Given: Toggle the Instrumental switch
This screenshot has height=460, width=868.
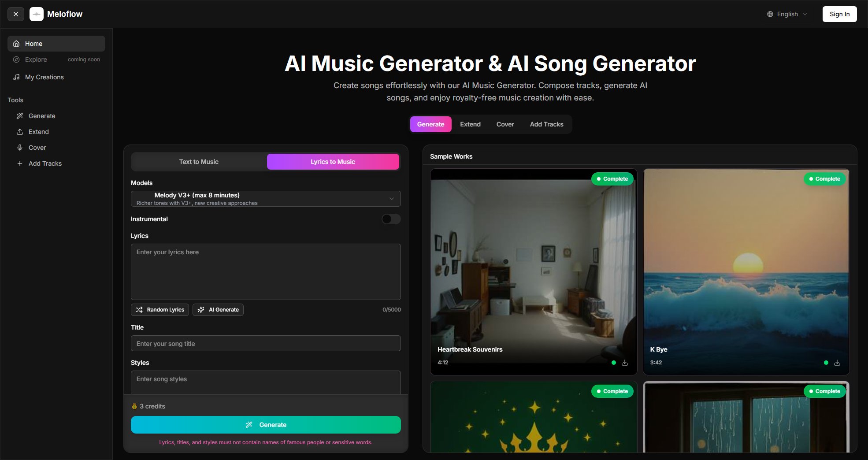Looking at the screenshot, I should 391,219.
